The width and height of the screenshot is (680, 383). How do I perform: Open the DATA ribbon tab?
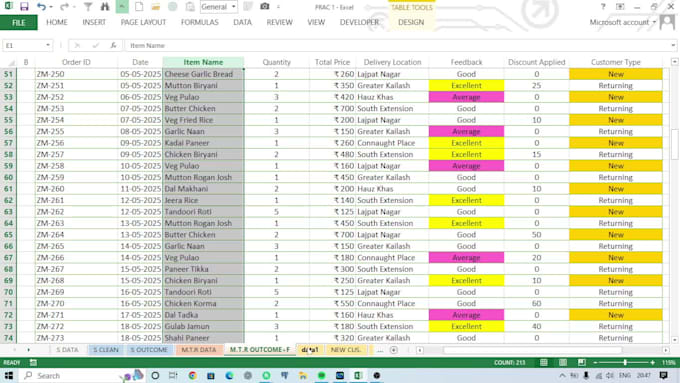(x=242, y=22)
